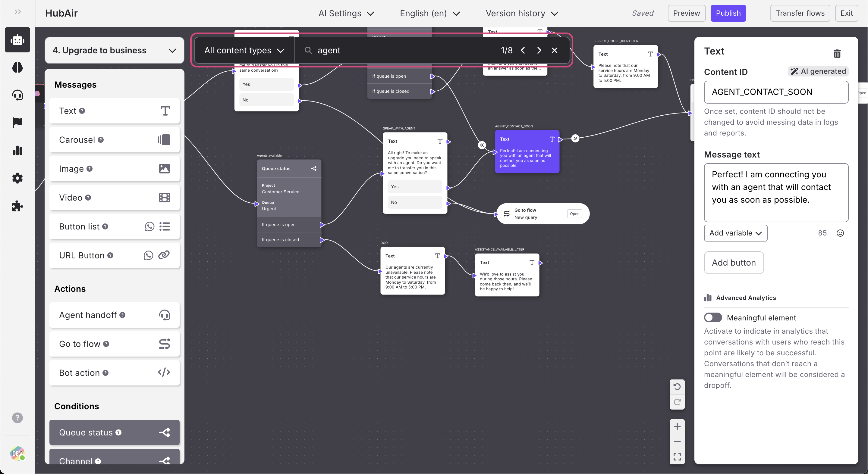Click the trash delete icon in Text panel

837,54
